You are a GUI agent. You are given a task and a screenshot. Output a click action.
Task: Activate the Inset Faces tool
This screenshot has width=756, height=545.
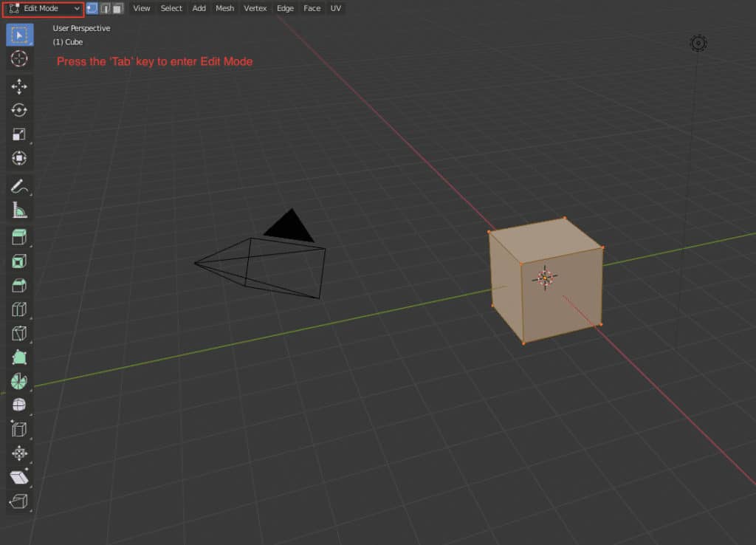19,260
